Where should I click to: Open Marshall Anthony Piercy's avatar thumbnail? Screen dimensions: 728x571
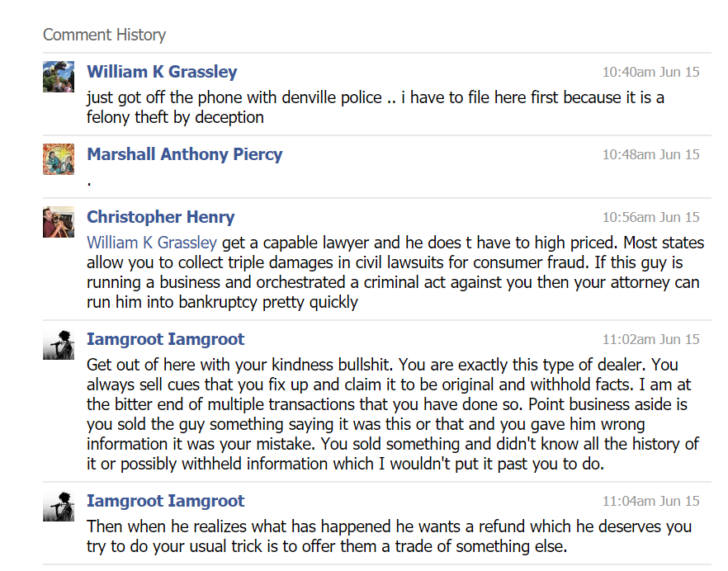(59, 159)
